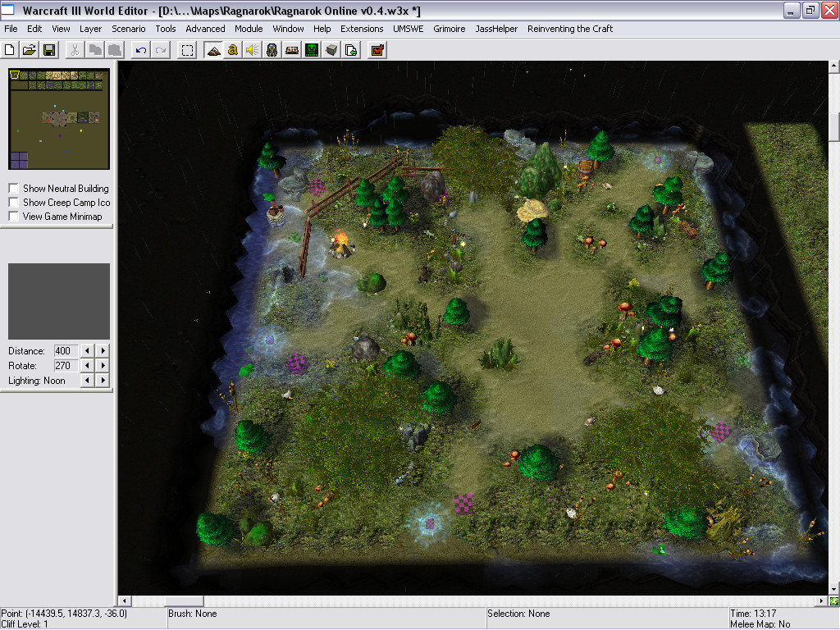Click the vertical scrollbar down arrow

coord(834,589)
